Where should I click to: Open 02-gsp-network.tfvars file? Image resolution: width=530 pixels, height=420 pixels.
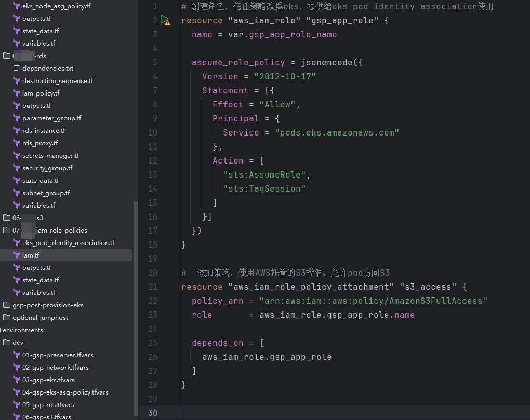click(56, 368)
